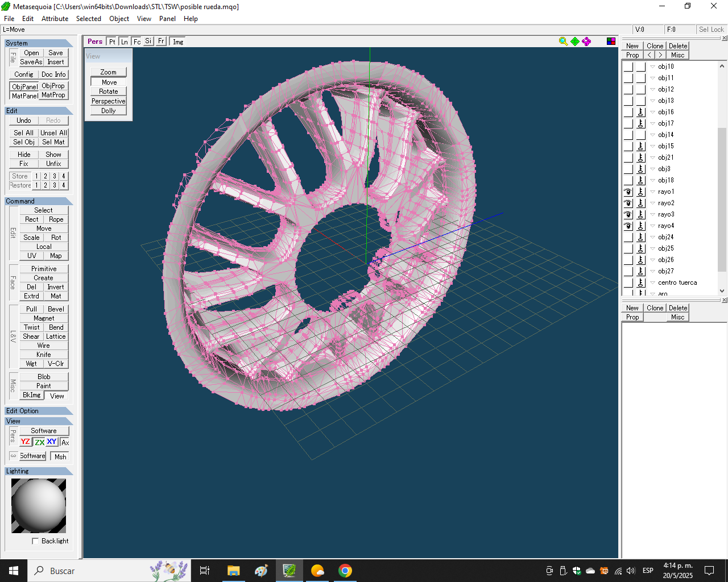
Task: Toggle the centro tuerca disclosure triangle
Action: pyautogui.click(x=652, y=282)
